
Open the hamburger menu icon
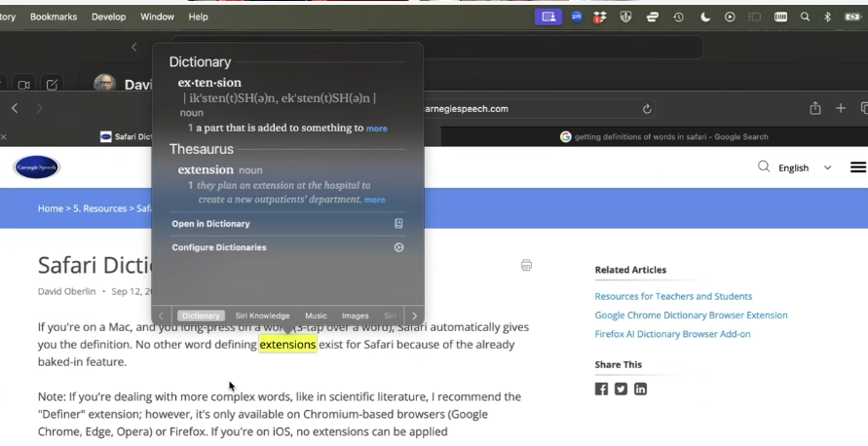[858, 167]
